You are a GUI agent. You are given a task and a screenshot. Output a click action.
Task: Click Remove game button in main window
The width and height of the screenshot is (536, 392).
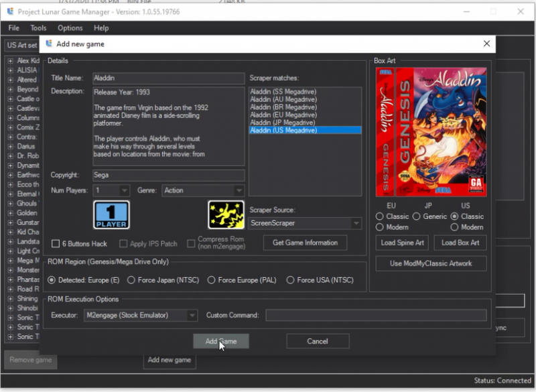31,361
